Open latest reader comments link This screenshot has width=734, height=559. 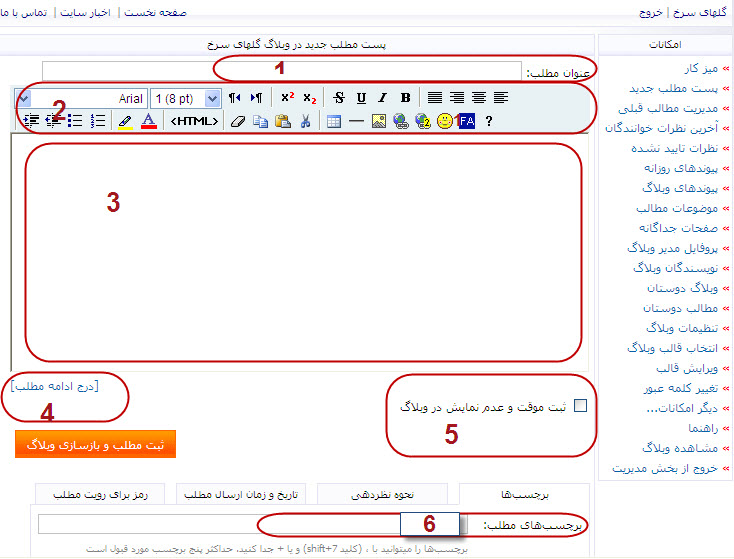pos(661,128)
